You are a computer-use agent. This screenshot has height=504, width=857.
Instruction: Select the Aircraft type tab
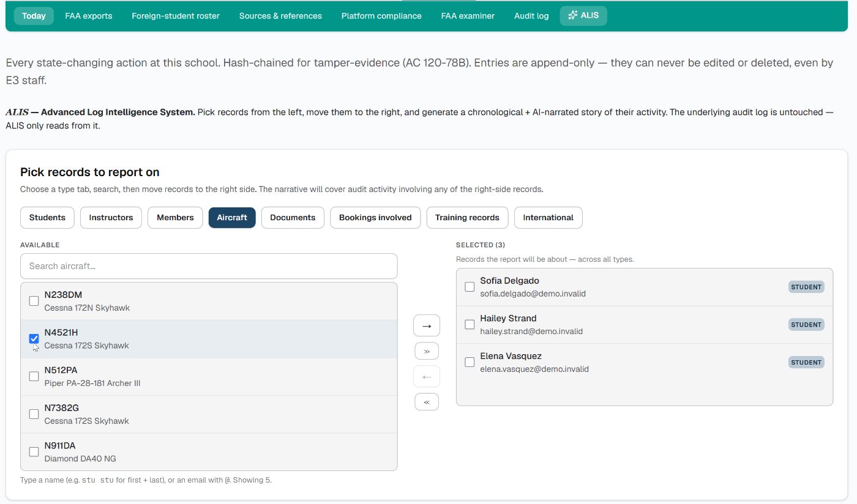[x=232, y=218]
